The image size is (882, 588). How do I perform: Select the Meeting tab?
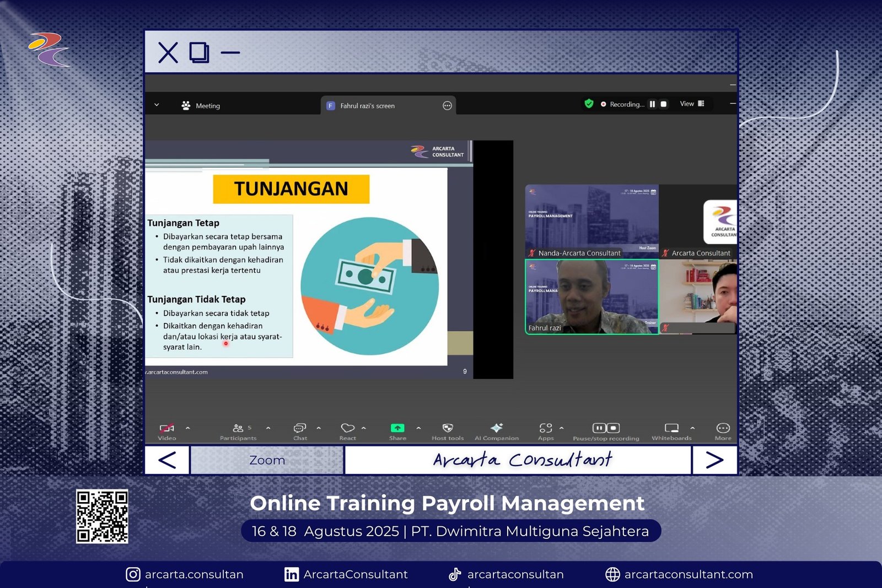[x=201, y=106]
